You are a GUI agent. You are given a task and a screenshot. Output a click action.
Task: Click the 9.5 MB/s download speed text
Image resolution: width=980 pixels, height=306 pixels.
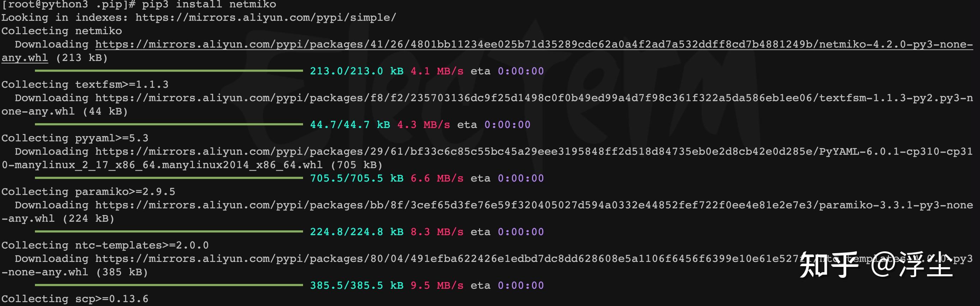tap(437, 286)
